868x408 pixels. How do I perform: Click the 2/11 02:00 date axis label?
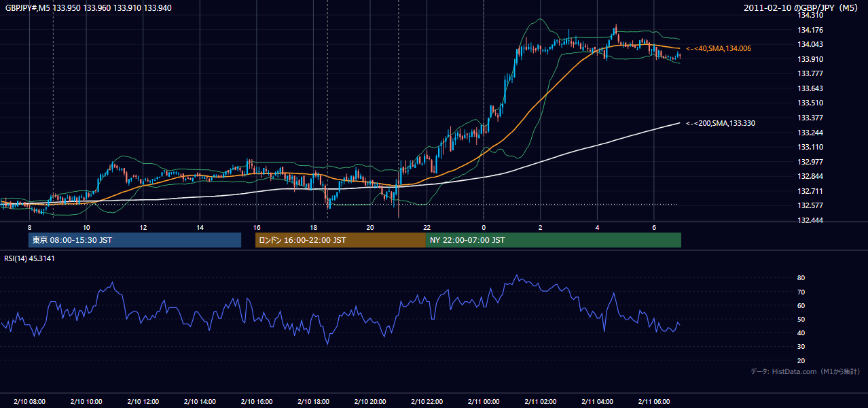[540, 402]
